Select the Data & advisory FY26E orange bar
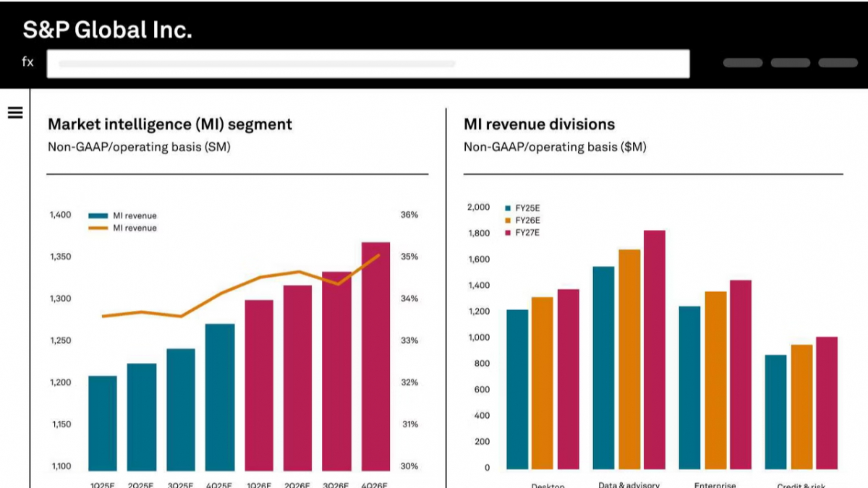This screenshot has height=488, width=868. pyautogui.click(x=629, y=359)
